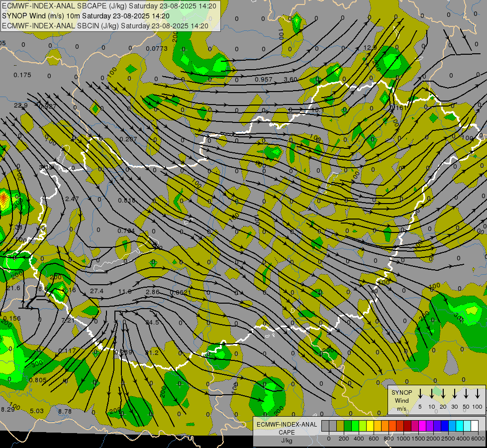The image size is (487, 448).
Task: Pick the white swatch ending the CAPE scale
Action: point(475,426)
